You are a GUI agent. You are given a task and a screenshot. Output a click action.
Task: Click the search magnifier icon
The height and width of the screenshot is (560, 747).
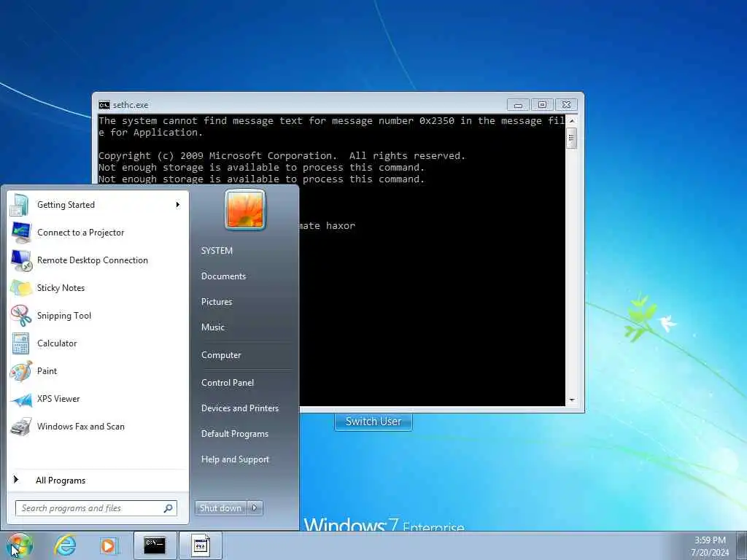click(x=169, y=508)
